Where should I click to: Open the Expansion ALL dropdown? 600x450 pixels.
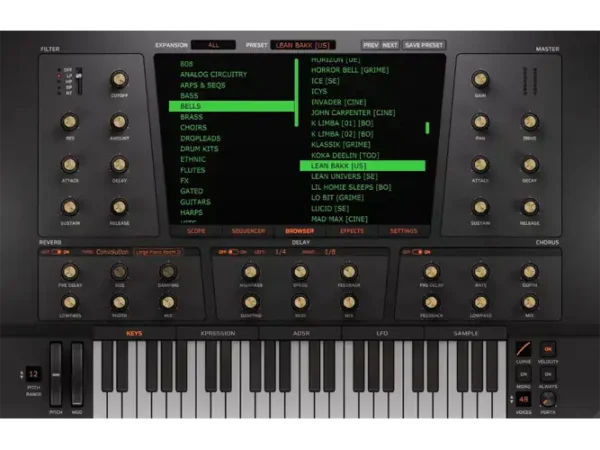tap(213, 45)
